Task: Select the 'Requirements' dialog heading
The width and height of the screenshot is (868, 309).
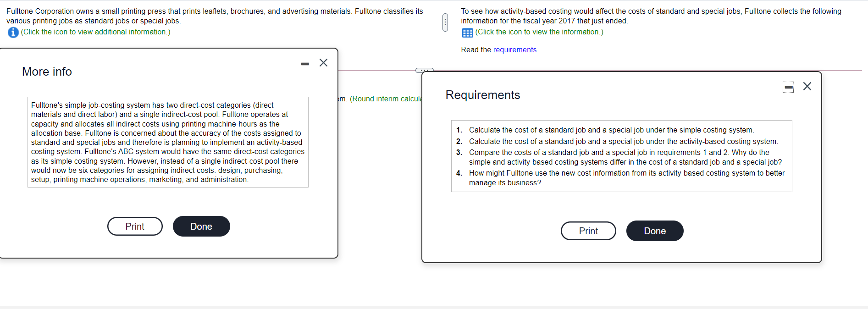Action: pos(482,95)
